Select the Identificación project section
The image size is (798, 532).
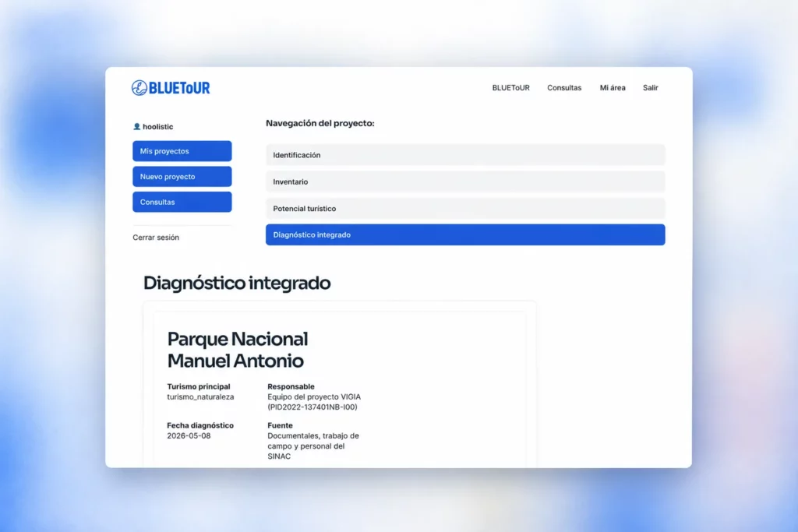pyautogui.click(x=465, y=155)
